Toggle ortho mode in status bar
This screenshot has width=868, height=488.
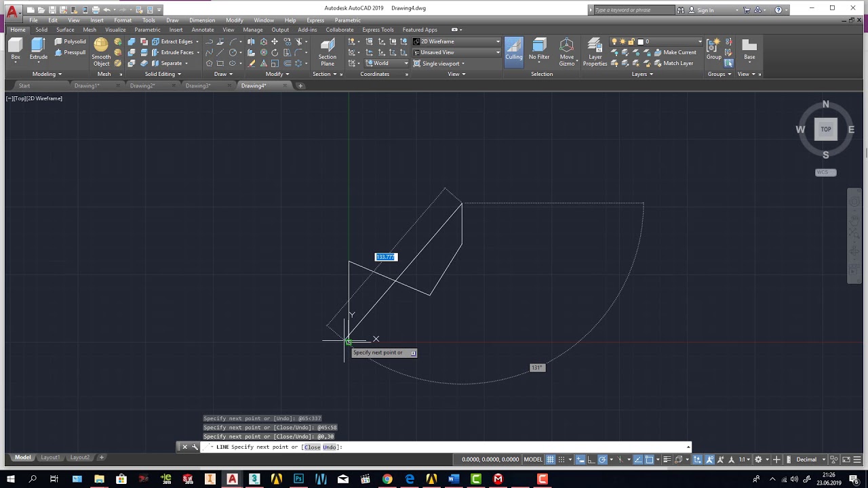click(591, 460)
